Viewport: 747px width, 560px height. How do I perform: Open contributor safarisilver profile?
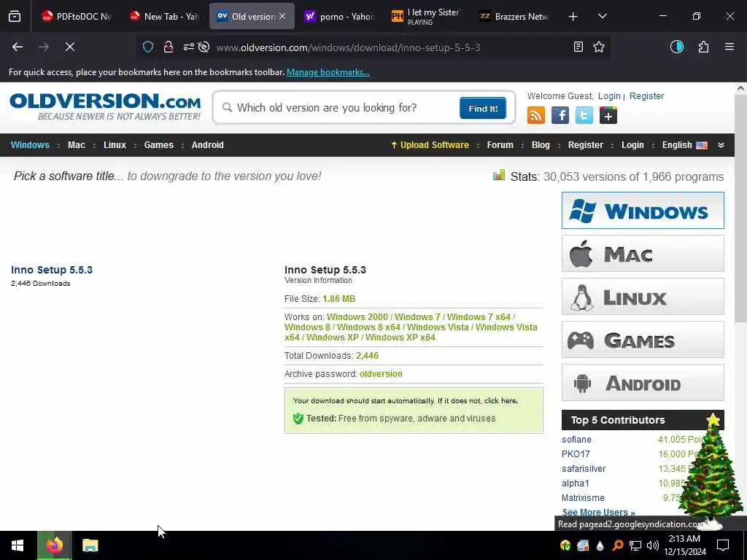584,469
